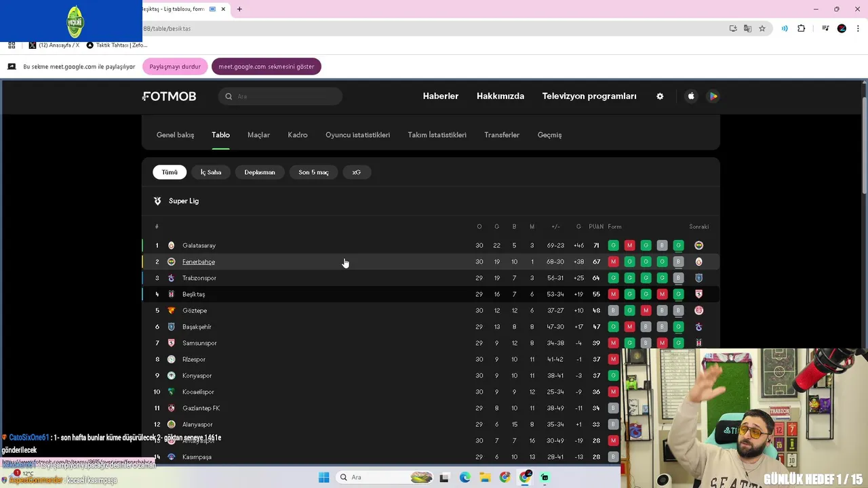Select the xG table filter
This screenshot has width=868, height=488.
(x=356, y=172)
